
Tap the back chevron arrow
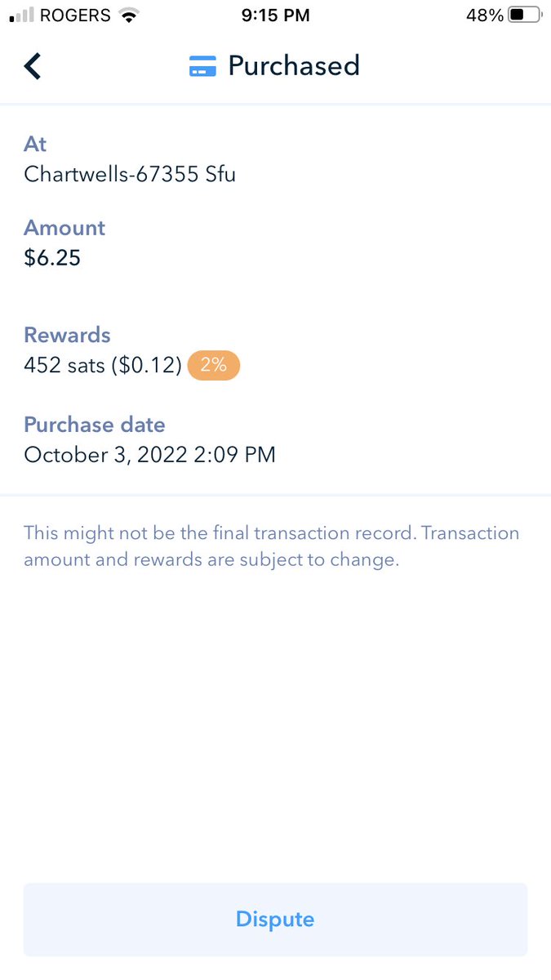[33, 66]
